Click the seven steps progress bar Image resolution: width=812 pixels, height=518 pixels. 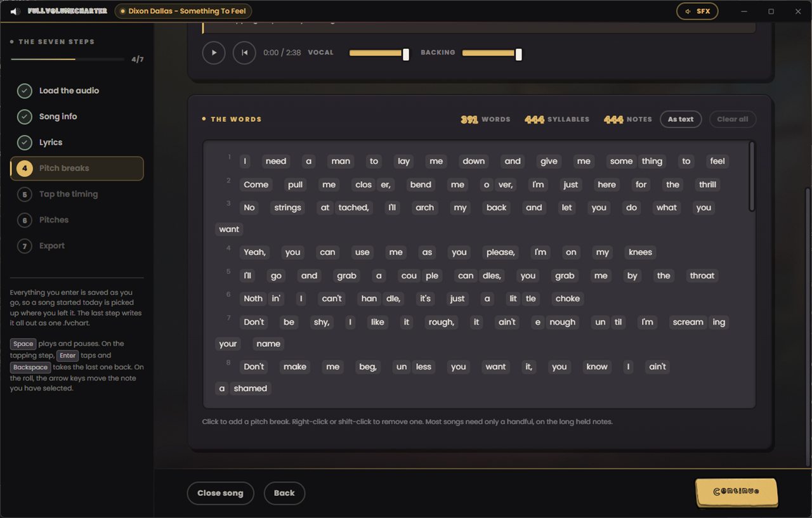[67, 59]
